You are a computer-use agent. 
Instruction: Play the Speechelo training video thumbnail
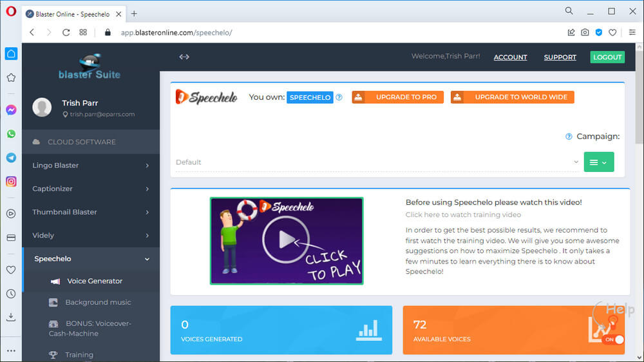click(x=287, y=241)
